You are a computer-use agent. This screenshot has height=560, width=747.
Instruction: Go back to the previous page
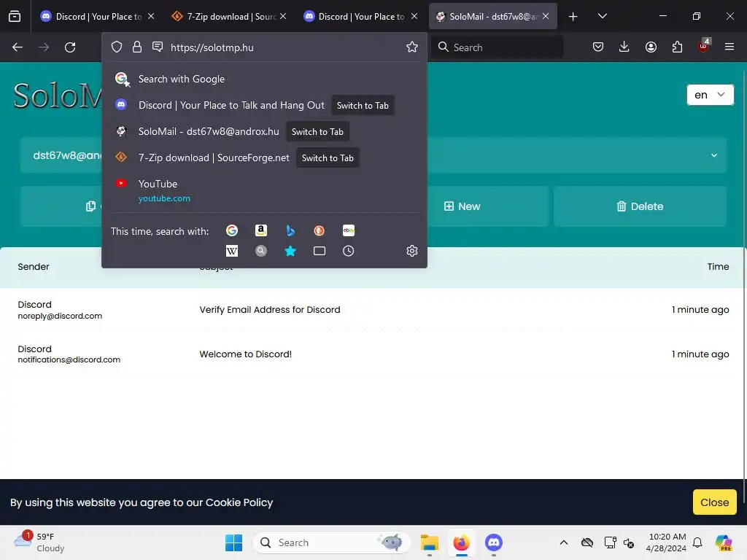[x=18, y=47]
